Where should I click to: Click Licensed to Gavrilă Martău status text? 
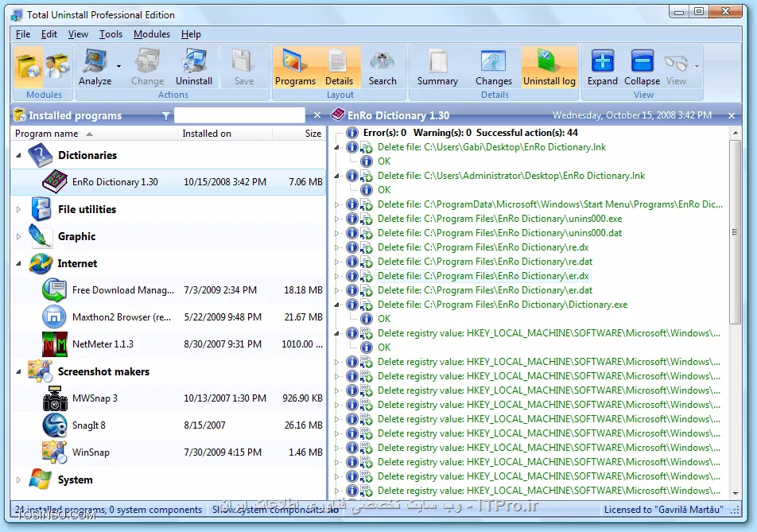(663, 509)
